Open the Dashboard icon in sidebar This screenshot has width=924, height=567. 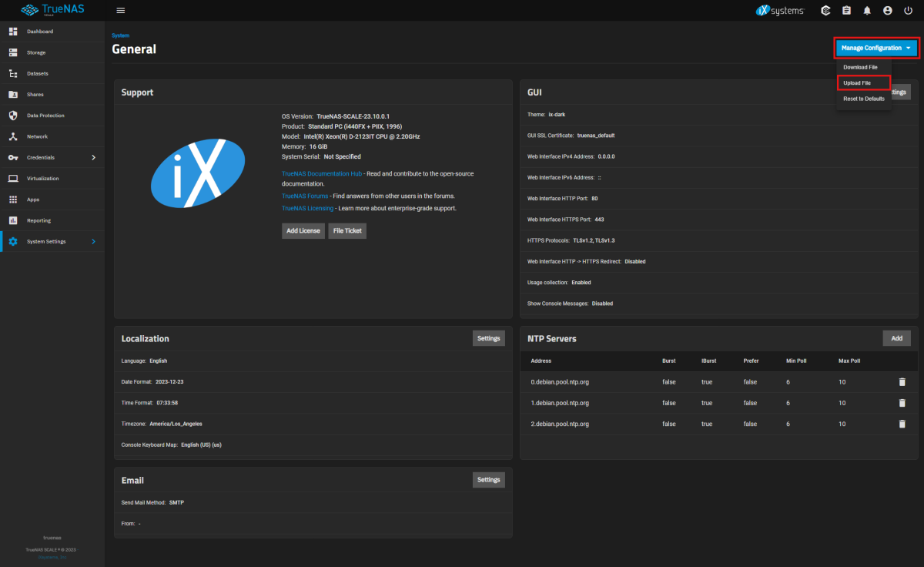tap(12, 32)
